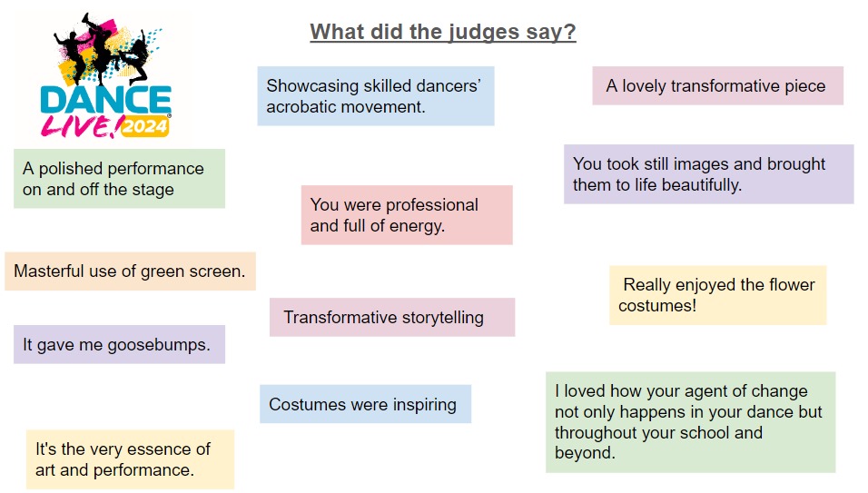
Task: Select the 'Transformative storytelling' pink box
Action: click(392, 317)
